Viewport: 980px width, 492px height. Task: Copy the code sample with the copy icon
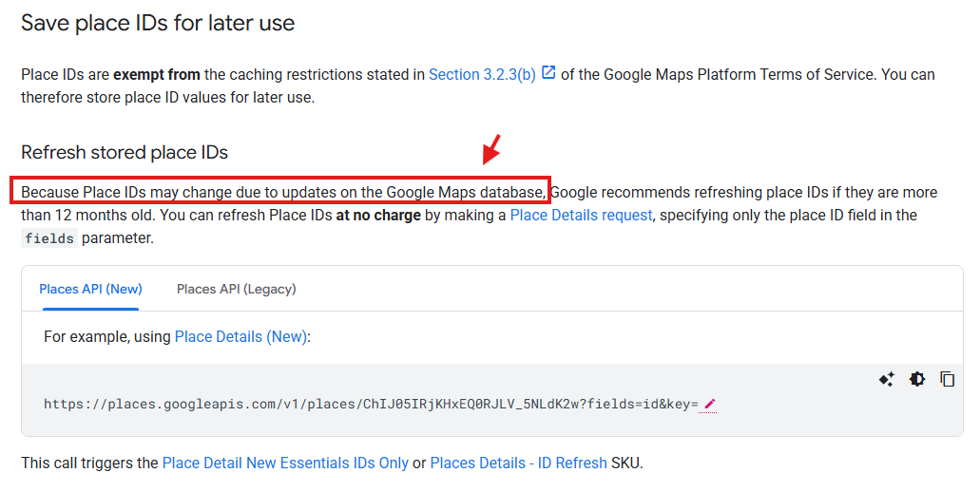[x=947, y=379]
